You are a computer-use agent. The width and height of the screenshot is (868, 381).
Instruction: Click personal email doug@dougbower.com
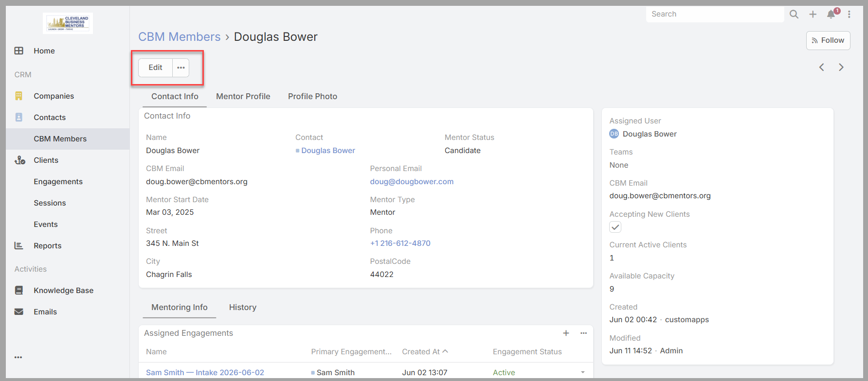[412, 182]
